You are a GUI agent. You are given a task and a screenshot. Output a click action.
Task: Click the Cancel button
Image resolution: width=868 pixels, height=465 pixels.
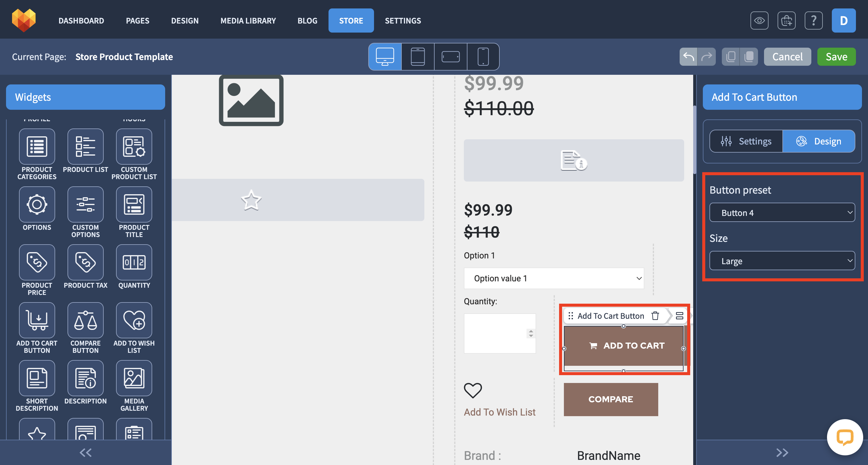[x=788, y=57]
